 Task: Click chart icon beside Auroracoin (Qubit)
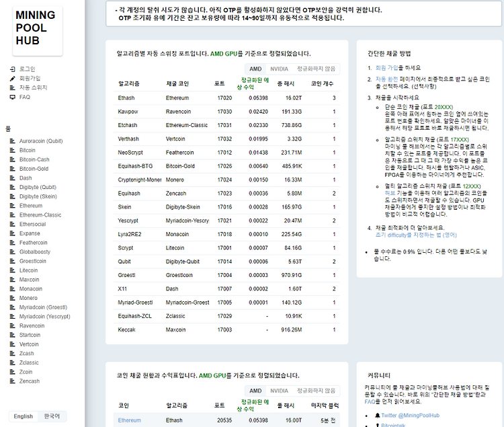[x=13, y=141]
